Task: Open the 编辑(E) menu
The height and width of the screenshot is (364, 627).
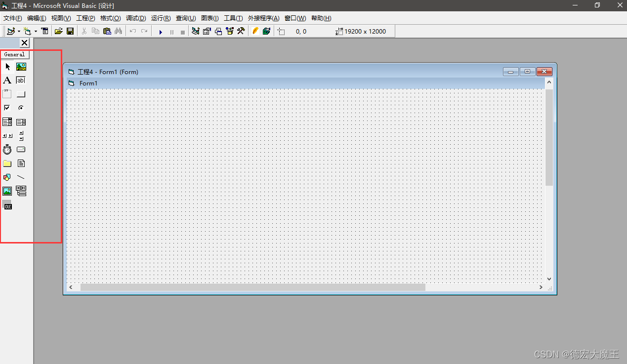Action: (37, 18)
